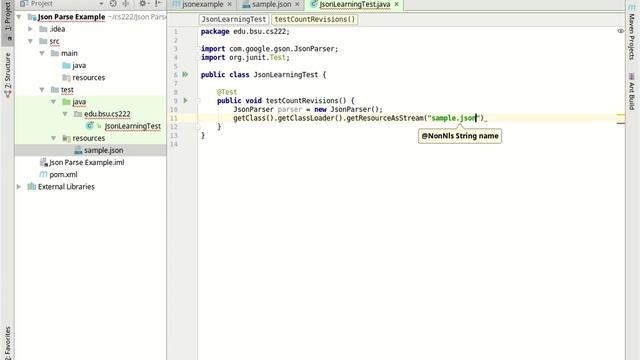Viewport: 640px width, 360px height.
Task: Click the code folding marker on line 12
Action: 198,127
